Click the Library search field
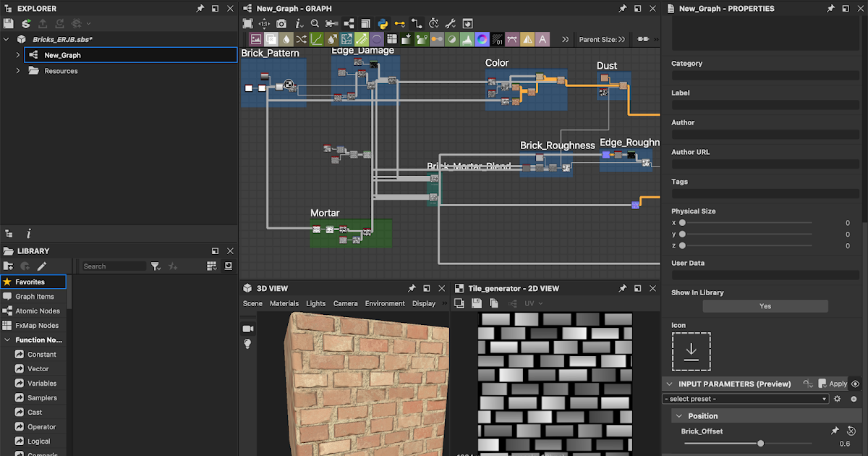Screen dimensions: 868x456 click(116, 266)
